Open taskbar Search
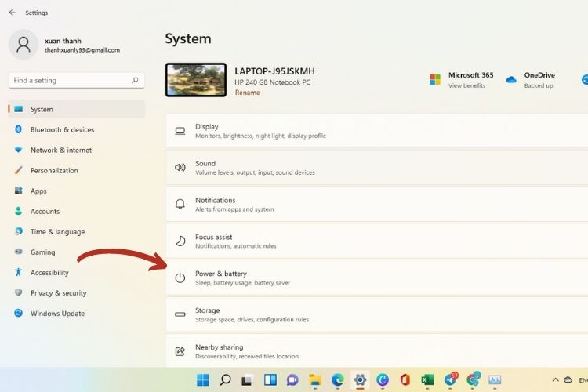The width and height of the screenshot is (588, 392). (x=225, y=380)
